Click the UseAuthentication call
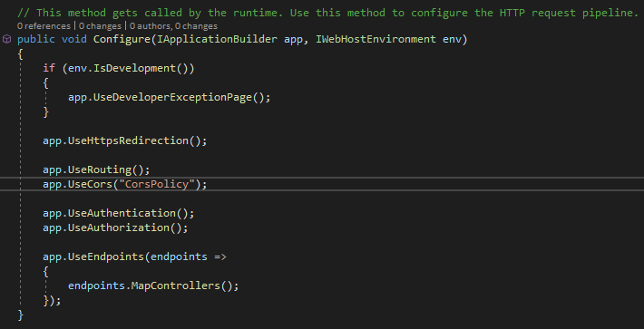644x329 pixels. tap(122, 213)
